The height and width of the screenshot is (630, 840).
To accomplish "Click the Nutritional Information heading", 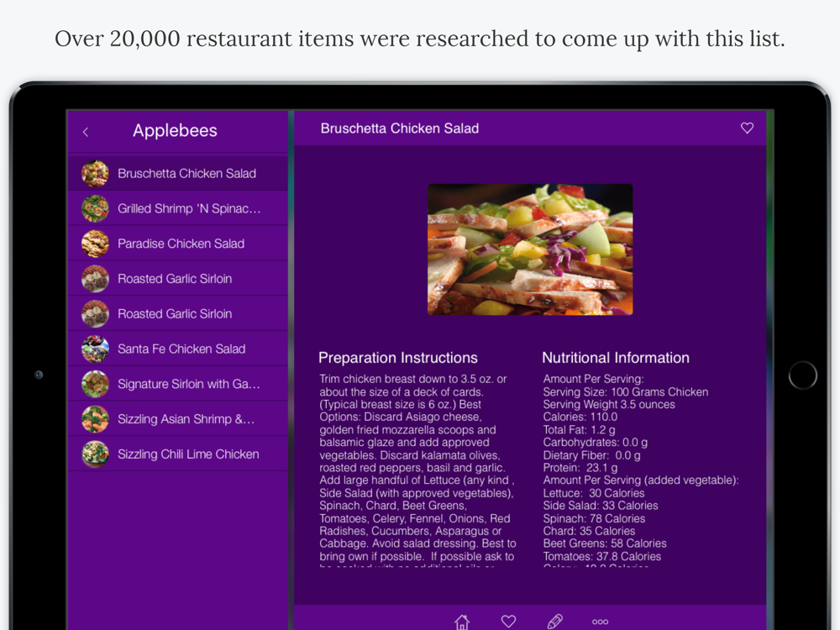I will pyautogui.click(x=616, y=358).
